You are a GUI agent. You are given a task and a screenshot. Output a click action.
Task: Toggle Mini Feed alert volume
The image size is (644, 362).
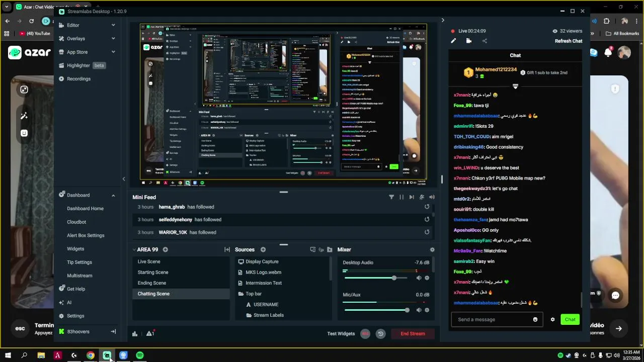(x=432, y=197)
